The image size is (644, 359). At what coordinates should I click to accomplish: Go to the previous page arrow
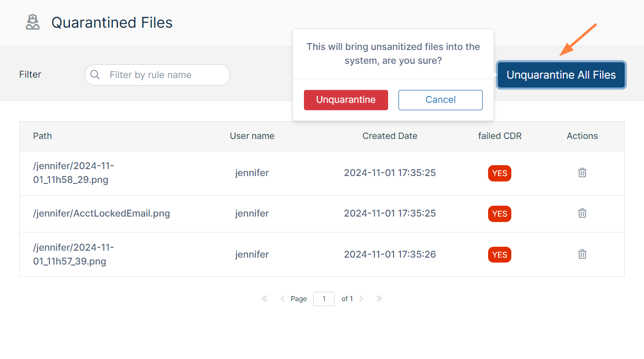click(x=282, y=299)
